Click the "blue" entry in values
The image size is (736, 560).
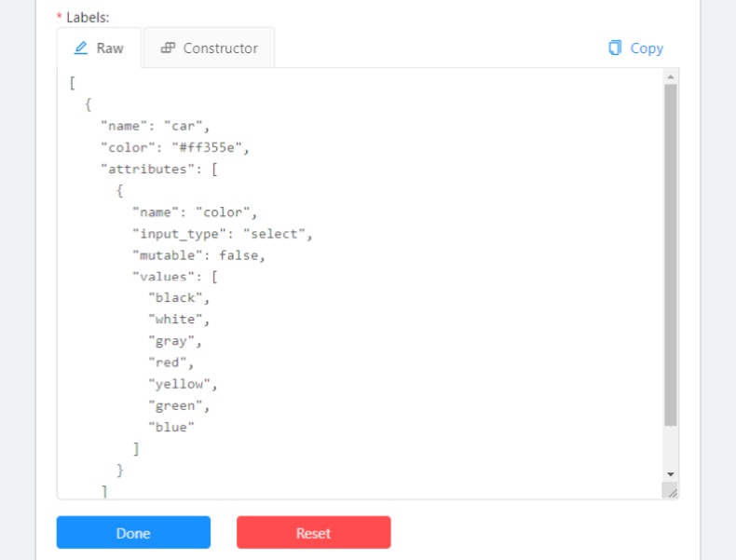(x=172, y=427)
